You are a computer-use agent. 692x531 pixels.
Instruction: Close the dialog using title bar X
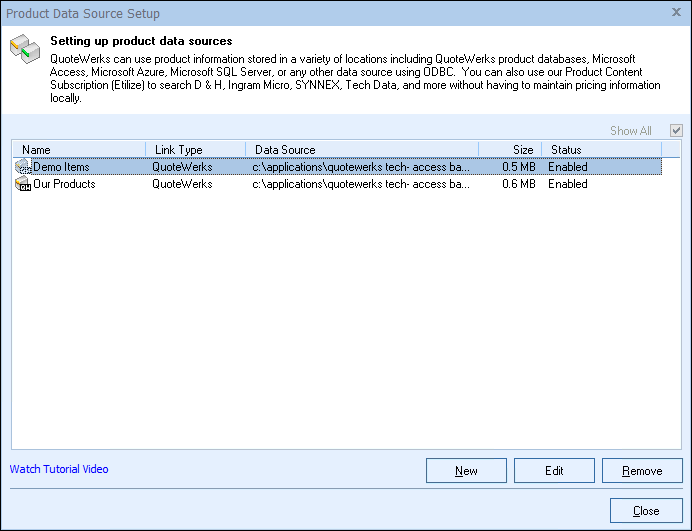tap(677, 13)
